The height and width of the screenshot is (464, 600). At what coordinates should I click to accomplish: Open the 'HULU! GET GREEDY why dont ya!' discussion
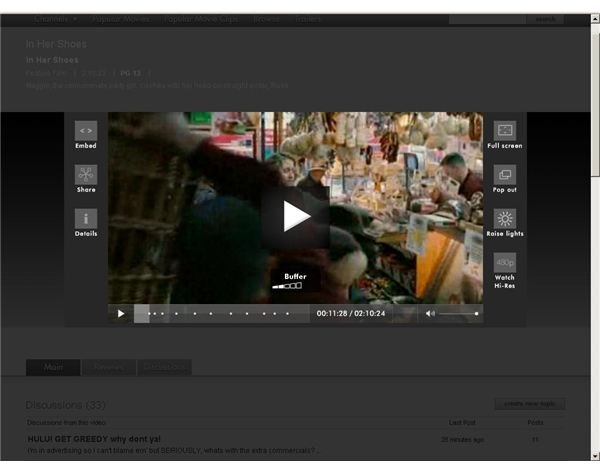[x=94, y=439]
